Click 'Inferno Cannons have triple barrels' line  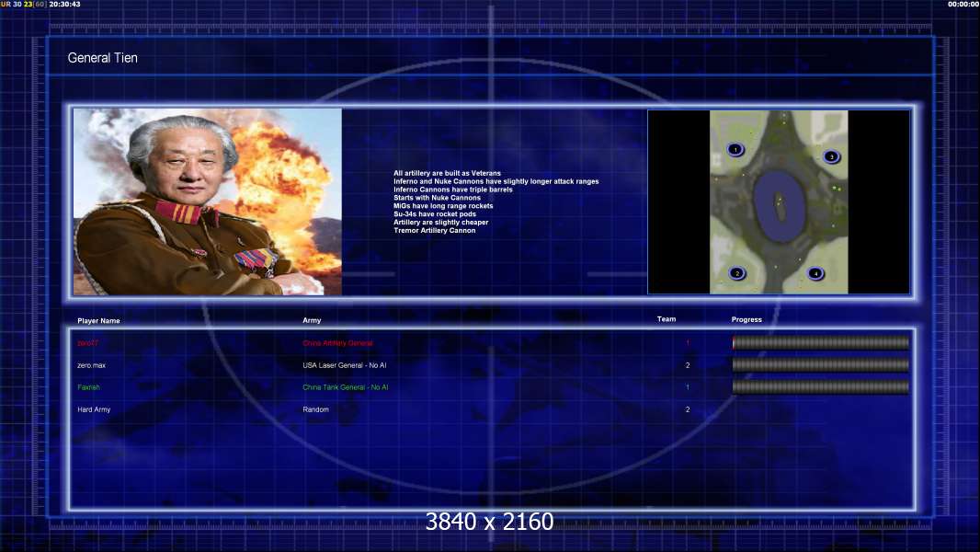pyautogui.click(x=452, y=190)
